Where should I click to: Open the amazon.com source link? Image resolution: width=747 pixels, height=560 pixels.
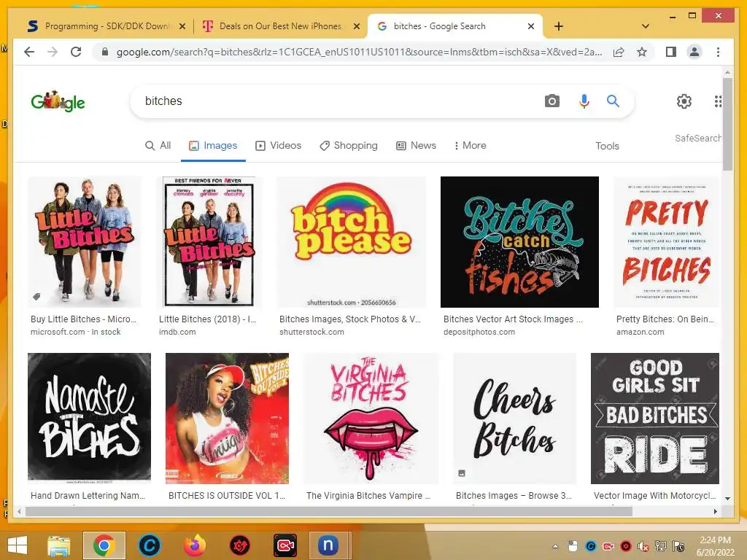(x=640, y=332)
